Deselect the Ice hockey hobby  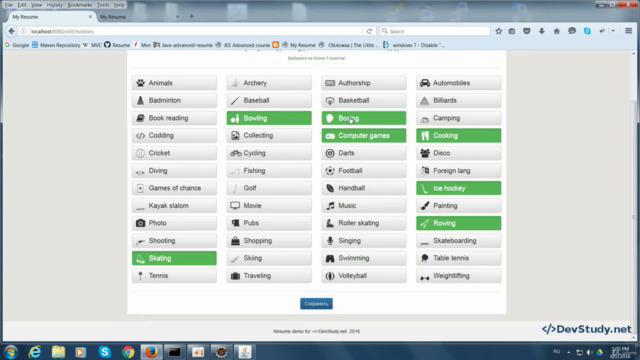pyautogui.click(x=458, y=188)
